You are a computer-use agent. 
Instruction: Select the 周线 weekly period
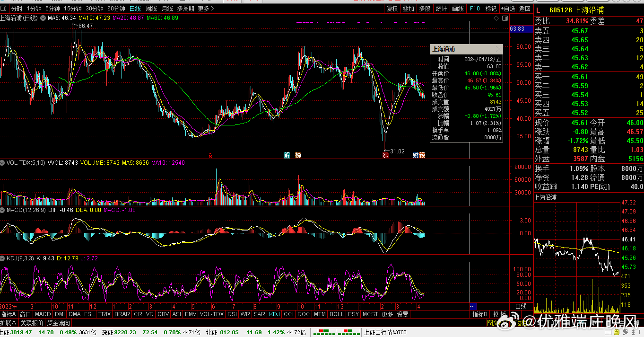point(151,9)
